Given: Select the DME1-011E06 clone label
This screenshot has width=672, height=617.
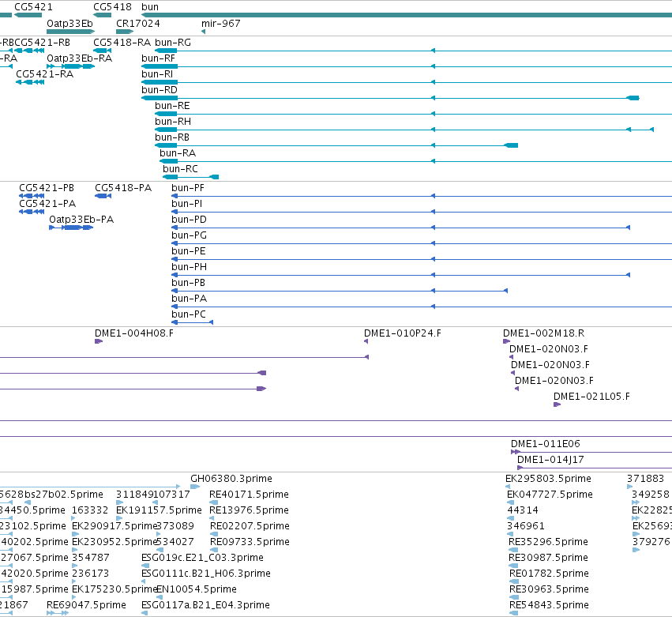Looking at the screenshot, I should coord(545,444).
